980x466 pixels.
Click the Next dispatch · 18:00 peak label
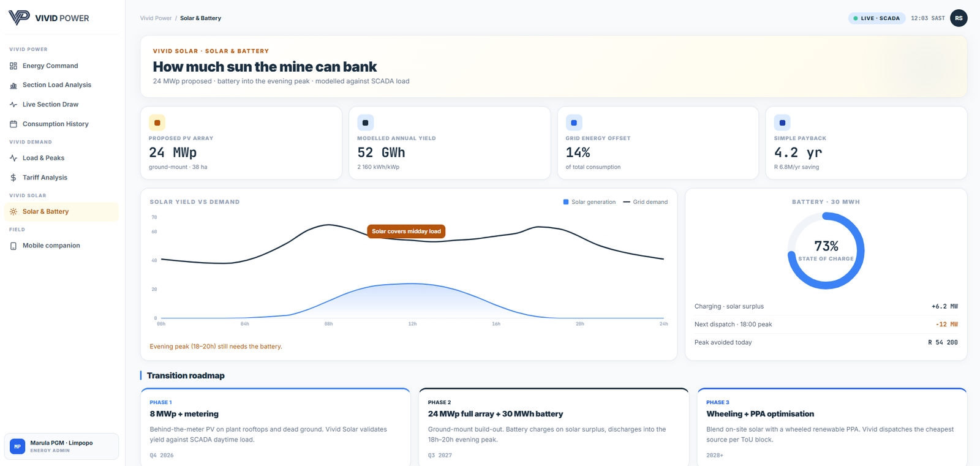[733, 325]
